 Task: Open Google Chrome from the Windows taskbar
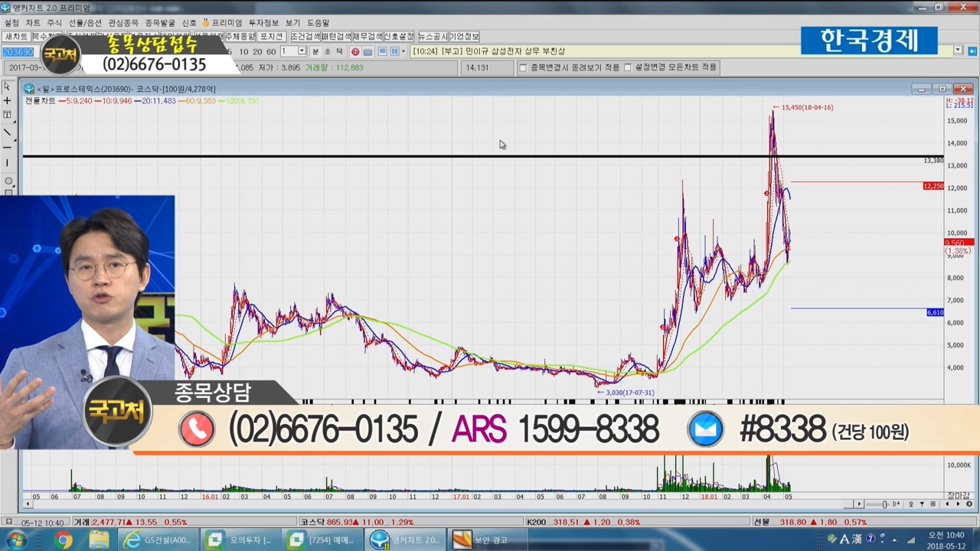(63, 540)
